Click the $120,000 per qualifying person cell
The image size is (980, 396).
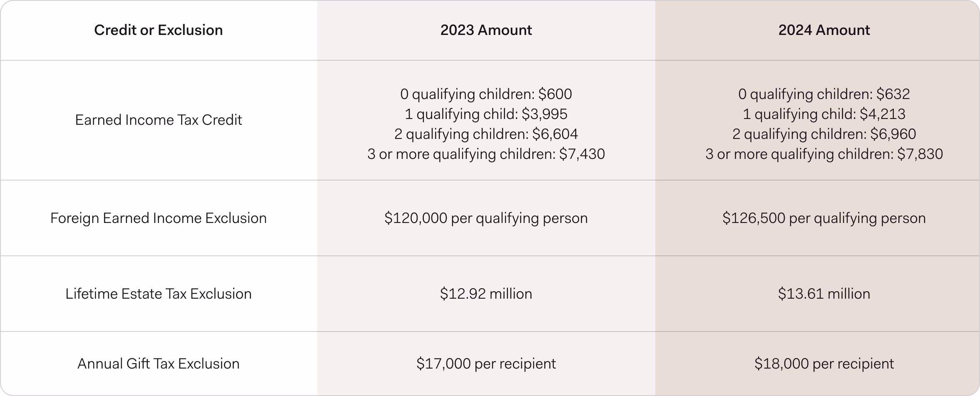point(486,218)
